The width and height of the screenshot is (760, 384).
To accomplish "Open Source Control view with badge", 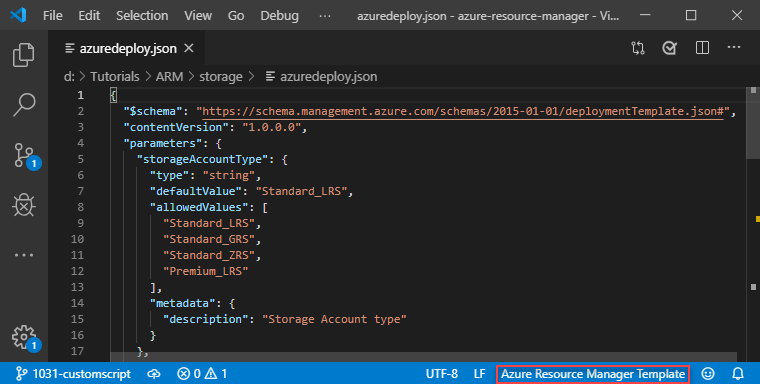I will [x=25, y=156].
